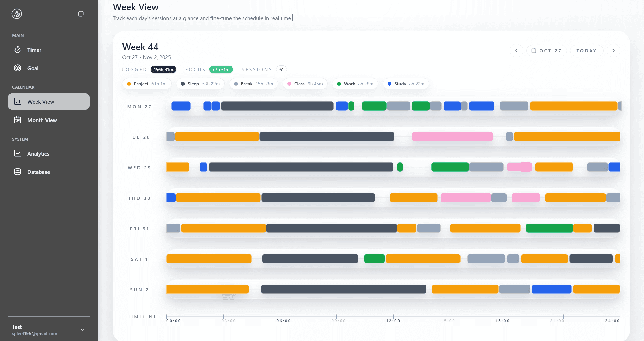
Task: Open Analytics line chart icon
Action: tap(18, 153)
